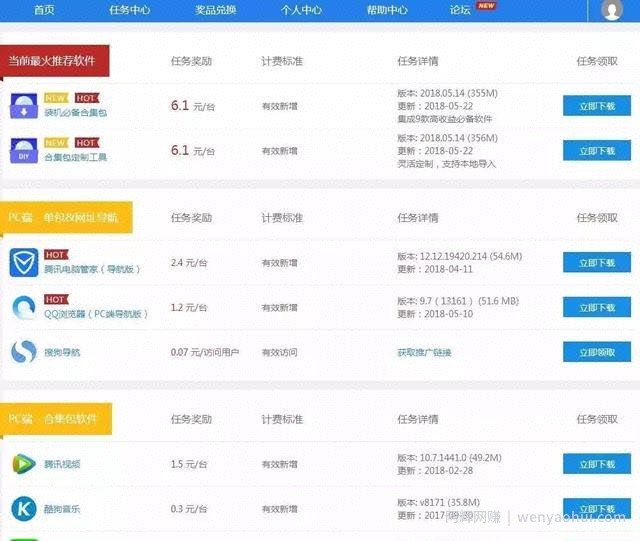
Task: Open 装机必备合集包 name link
Action: point(76,112)
